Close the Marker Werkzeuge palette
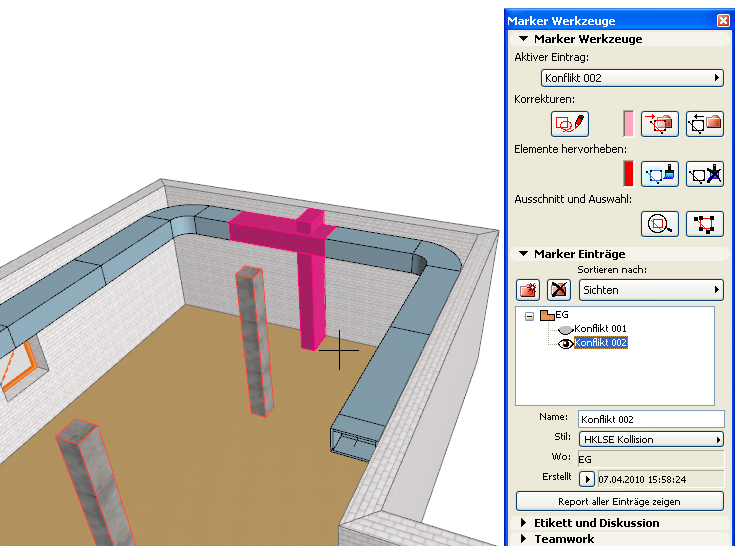 (x=723, y=20)
